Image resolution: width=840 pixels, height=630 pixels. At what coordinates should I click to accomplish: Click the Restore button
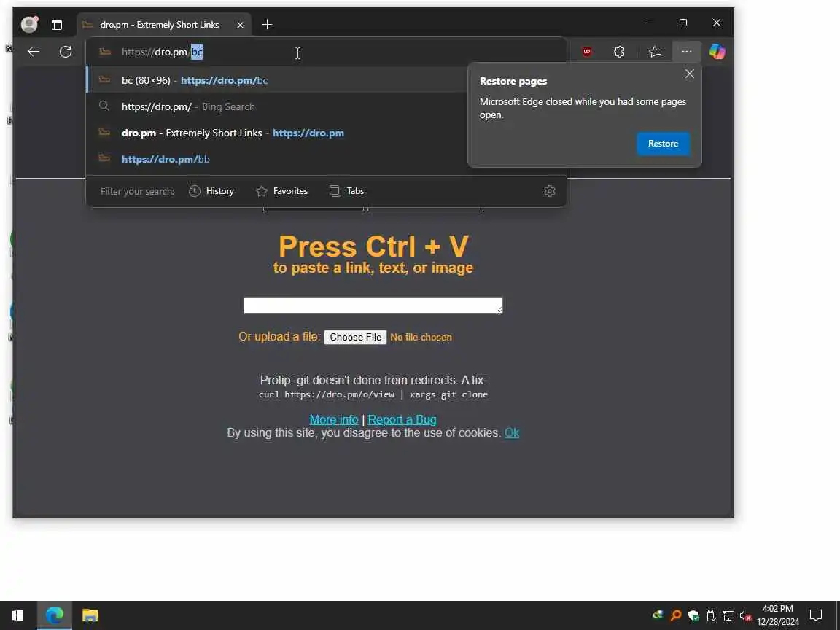pyautogui.click(x=664, y=144)
